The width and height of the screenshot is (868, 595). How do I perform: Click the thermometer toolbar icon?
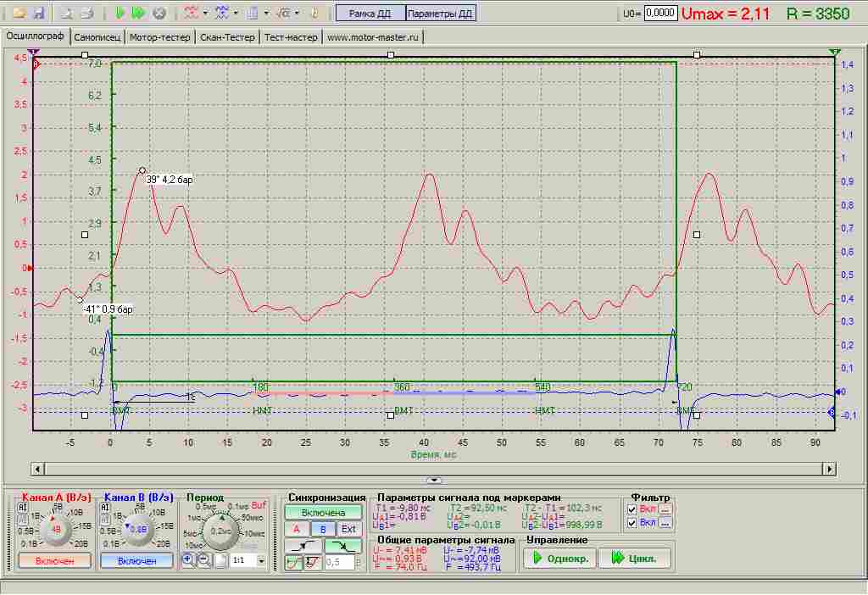point(315,13)
